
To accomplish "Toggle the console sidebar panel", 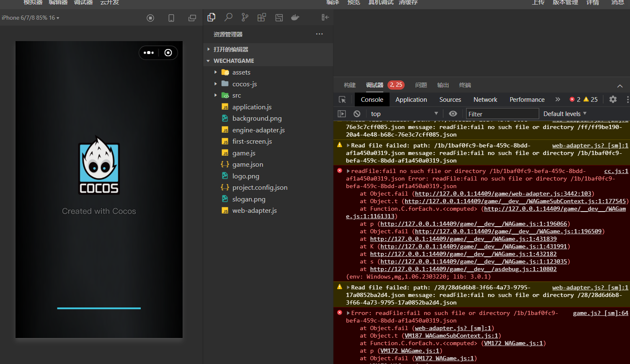I will coord(342,114).
